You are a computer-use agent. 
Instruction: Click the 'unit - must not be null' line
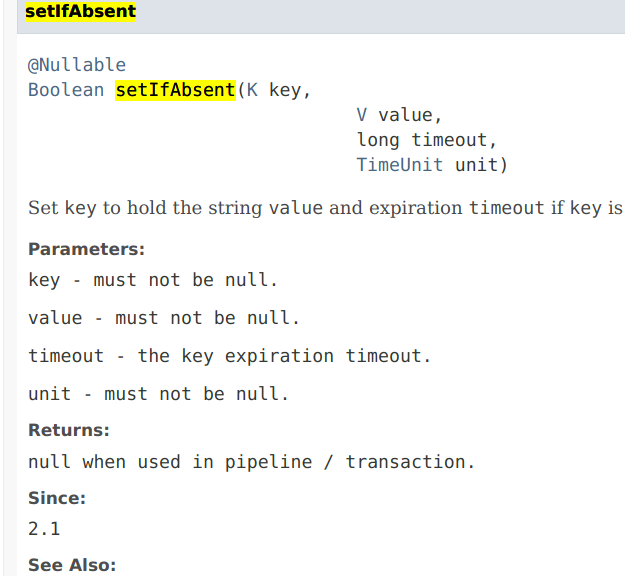(x=158, y=394)
